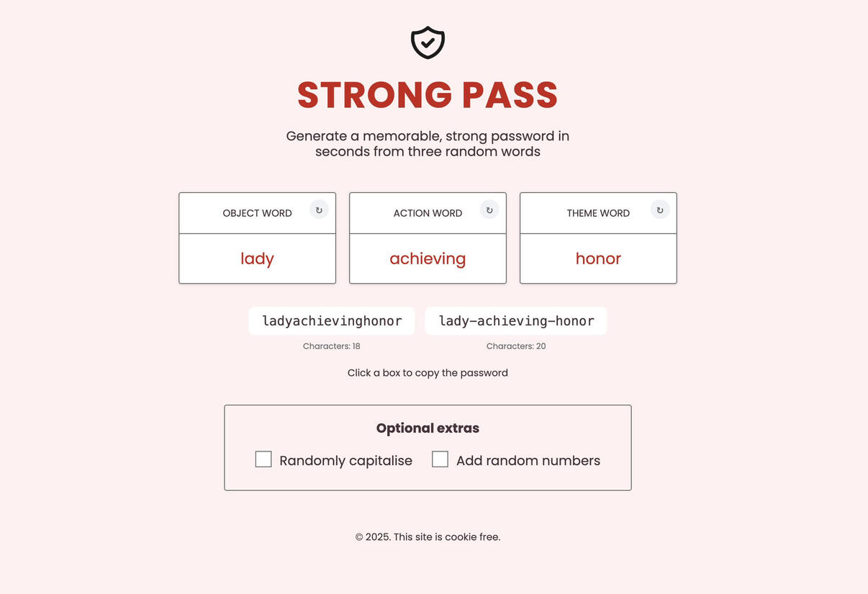868x594 pixels.
Task: Check the Add random numbers box
Action: point(440,459)
